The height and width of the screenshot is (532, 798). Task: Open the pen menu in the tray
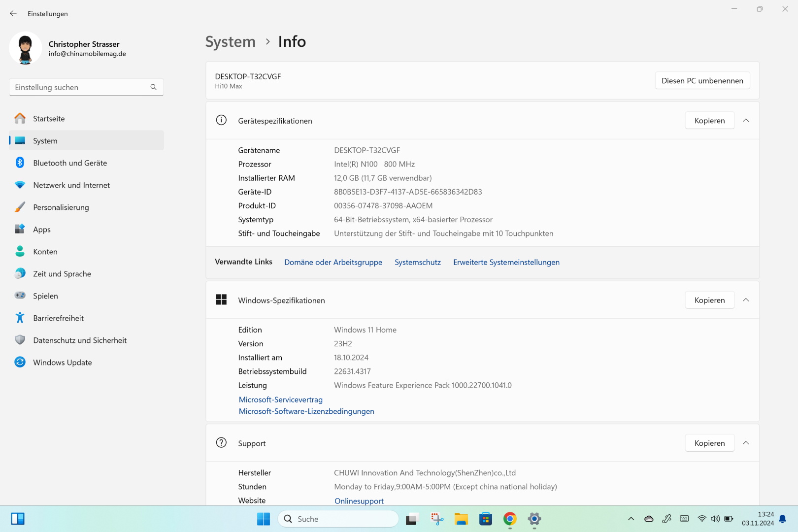click(666, 519)
